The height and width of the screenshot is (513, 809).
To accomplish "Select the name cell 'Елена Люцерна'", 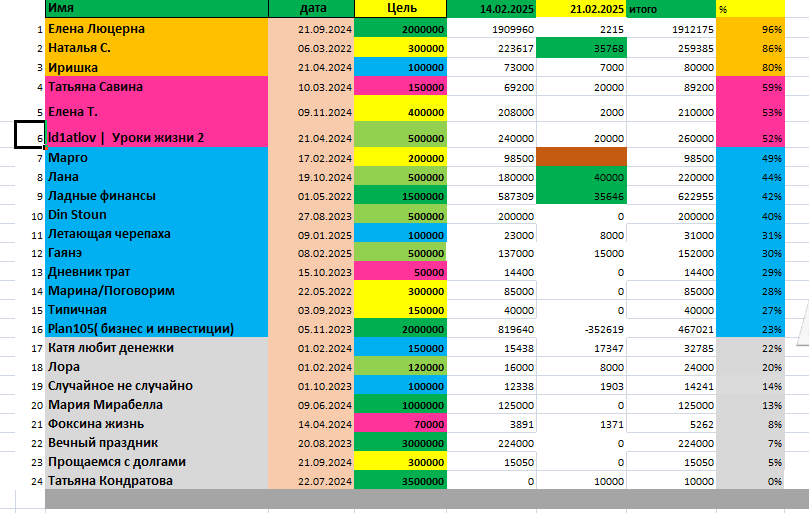I will tap(157, 29).
